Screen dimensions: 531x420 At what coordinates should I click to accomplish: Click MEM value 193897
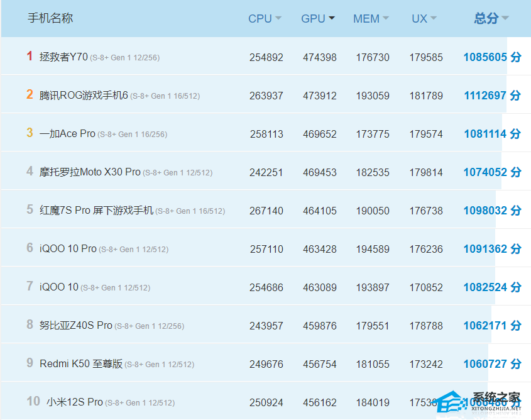[x=373, y=287]
